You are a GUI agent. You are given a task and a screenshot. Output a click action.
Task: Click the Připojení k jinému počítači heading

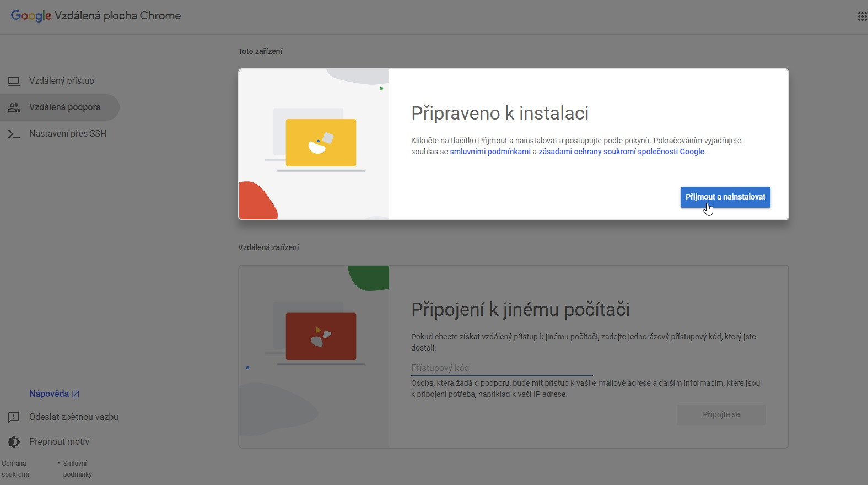coord(520,310)
